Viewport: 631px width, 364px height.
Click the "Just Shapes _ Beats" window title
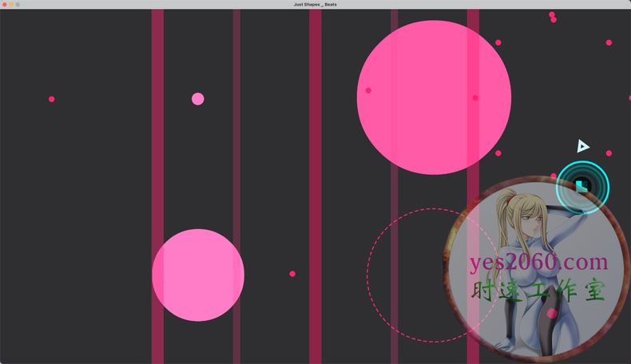[x=315, y=5]
